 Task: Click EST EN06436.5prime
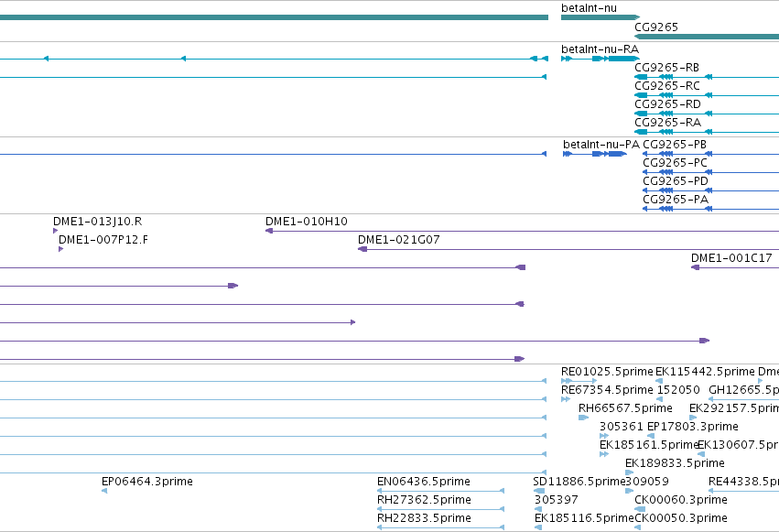click(x=423, y=482)
